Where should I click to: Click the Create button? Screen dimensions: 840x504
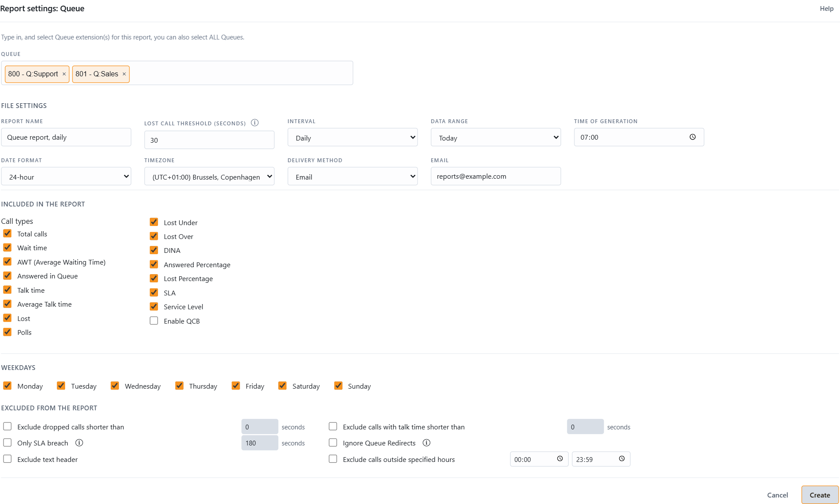[x=820, y=495]
